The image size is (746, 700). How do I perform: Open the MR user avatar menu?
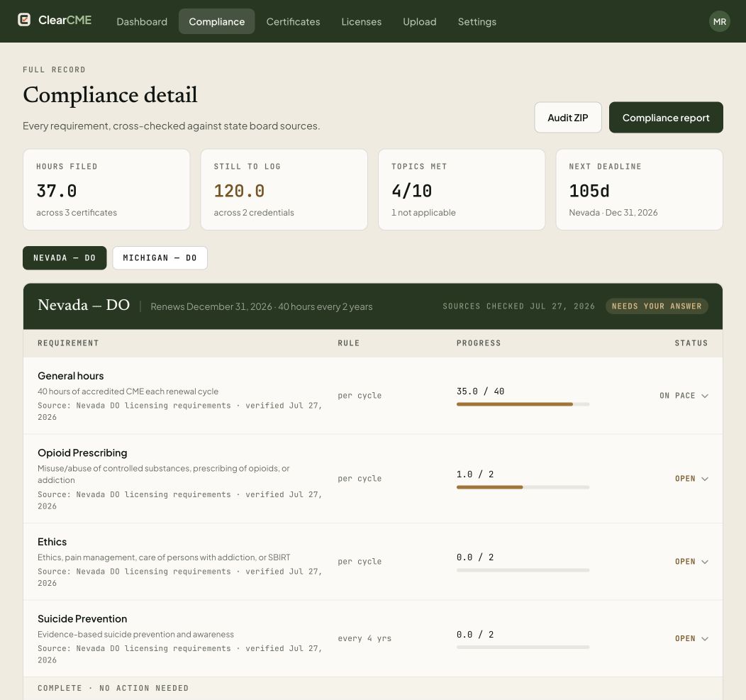coord(719,21)
